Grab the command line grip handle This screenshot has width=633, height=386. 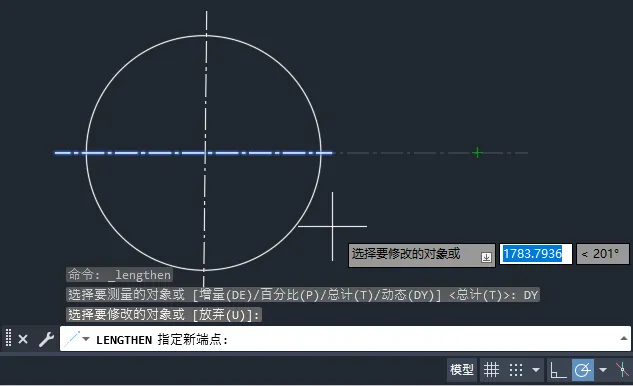pyautogui.click(x=8, y=338)
